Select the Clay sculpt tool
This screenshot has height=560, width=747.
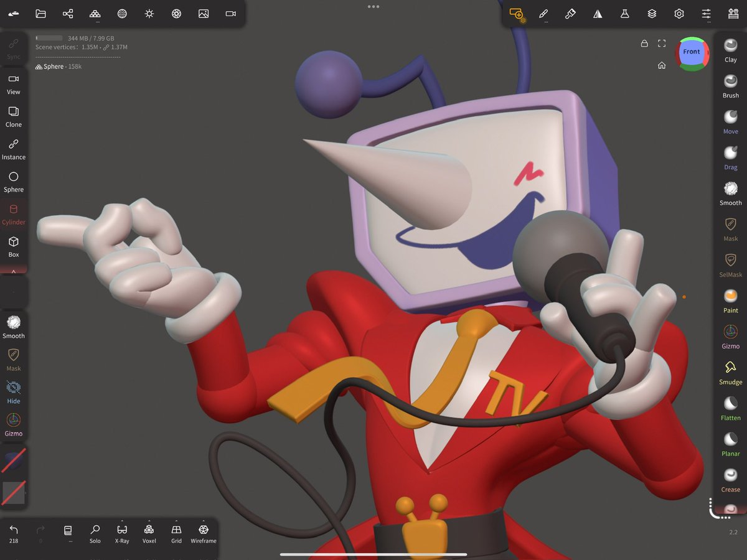(731, 50)
